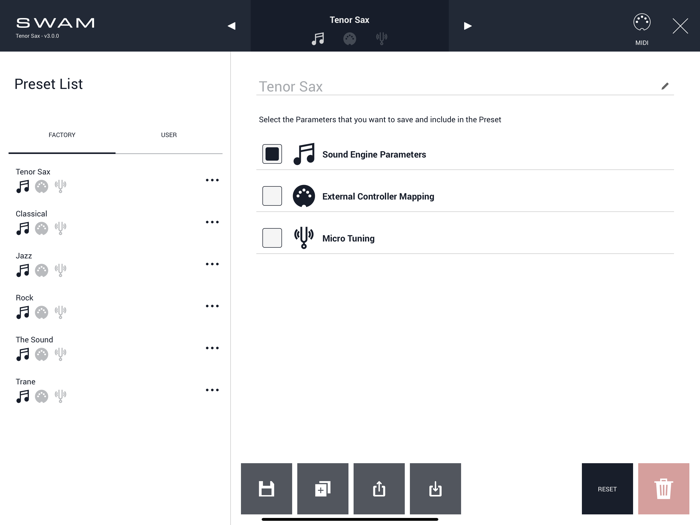The height and width of the screenshot is (525, 700).
Task: Click External Controller Mapping MIDI icon
Action: pyautogui.click(x=304, y=196)
